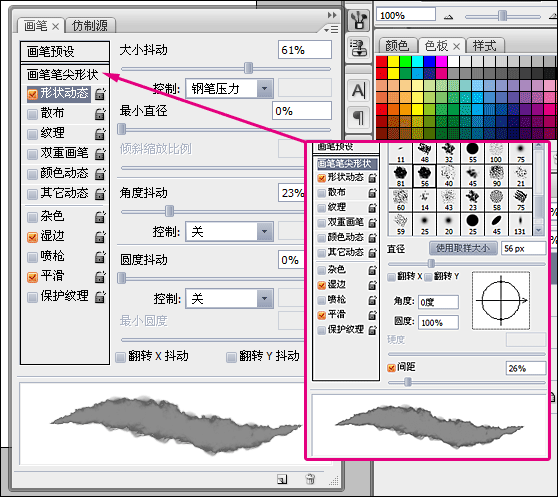
Task: Uncheck the 湿边 checkbox in main panel
Action: tap(32, 237)
